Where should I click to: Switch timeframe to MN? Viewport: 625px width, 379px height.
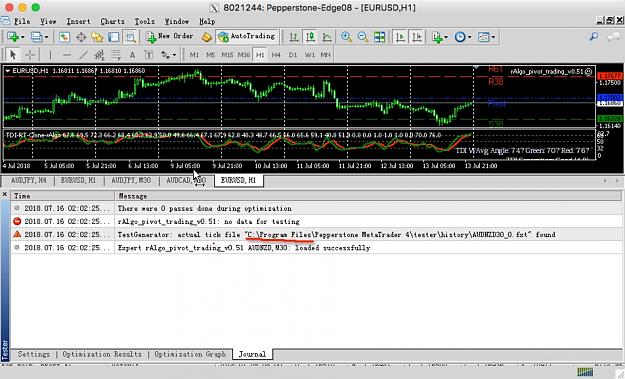(325, 55)
